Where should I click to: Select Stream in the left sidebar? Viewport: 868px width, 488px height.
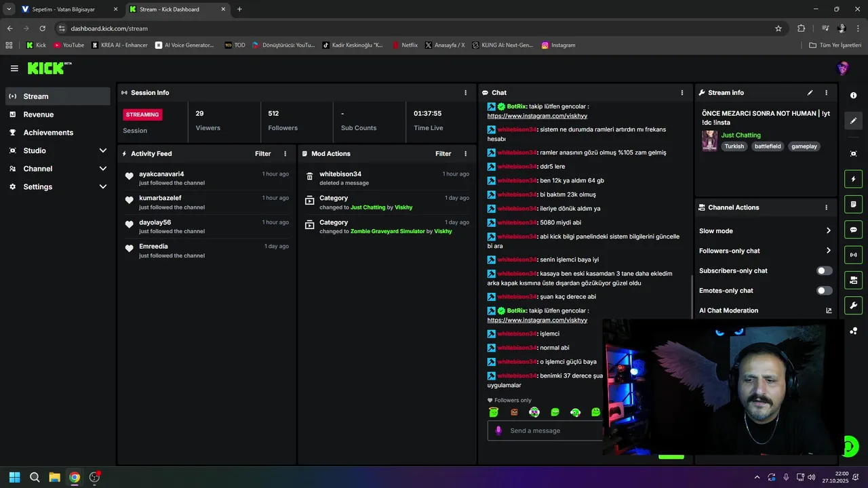(x=58, y=96)
